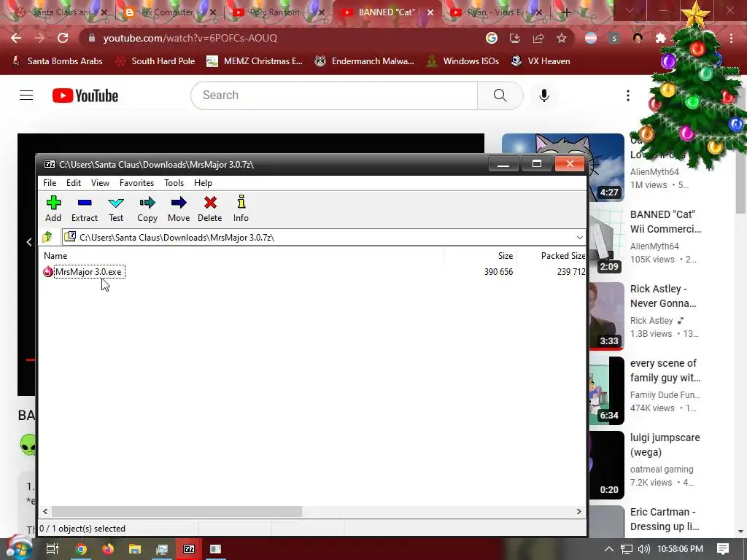Open the every scene of family guy video
Image resolution: width=747 pixels, height=560 pixels.
point(665,370)
